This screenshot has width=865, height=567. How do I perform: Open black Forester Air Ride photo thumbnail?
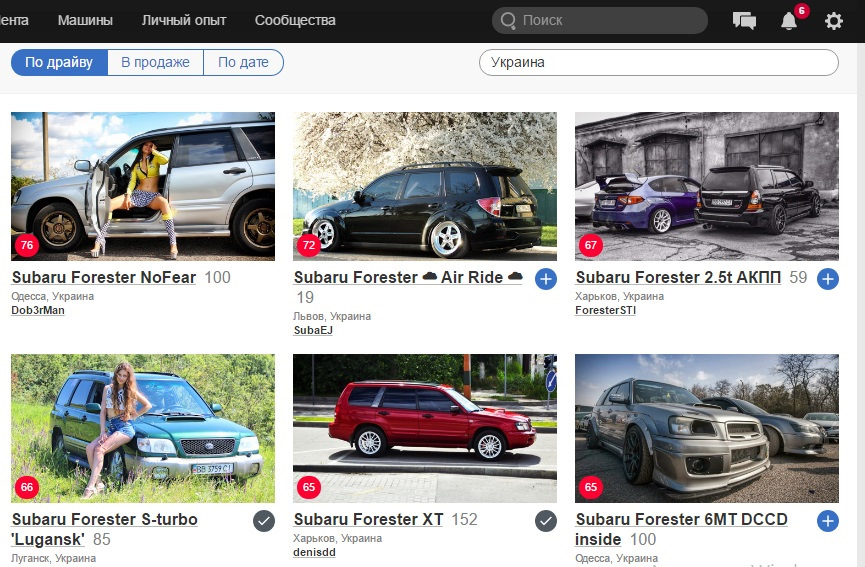pos(425,186)
